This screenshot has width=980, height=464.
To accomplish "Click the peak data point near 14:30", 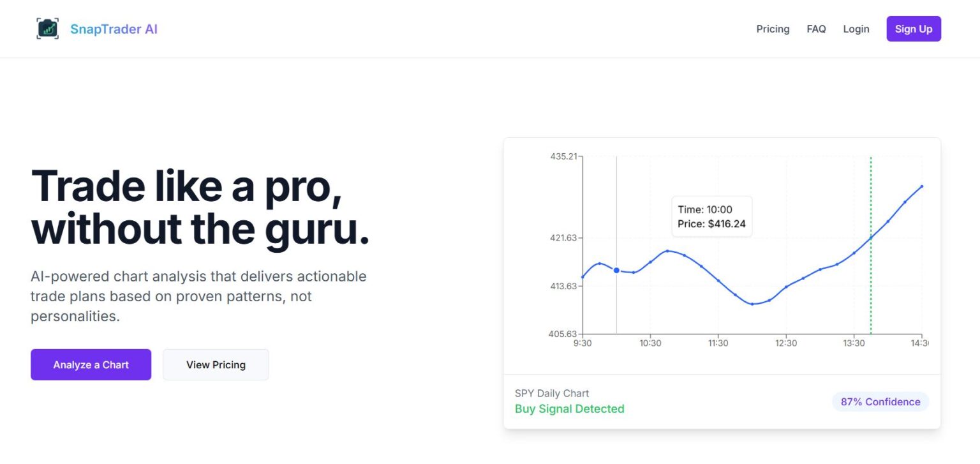I will pyautogui.click(x=921, y=186).
